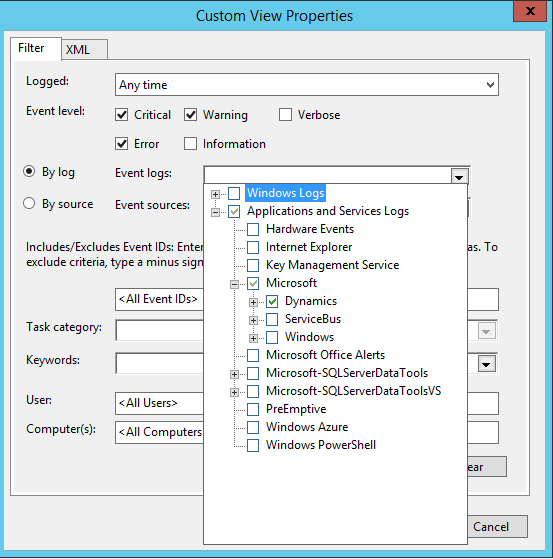This screenshot has height=559, width=553.
Task: Open the Task category dropdown arrow
Action: (486, 331)
